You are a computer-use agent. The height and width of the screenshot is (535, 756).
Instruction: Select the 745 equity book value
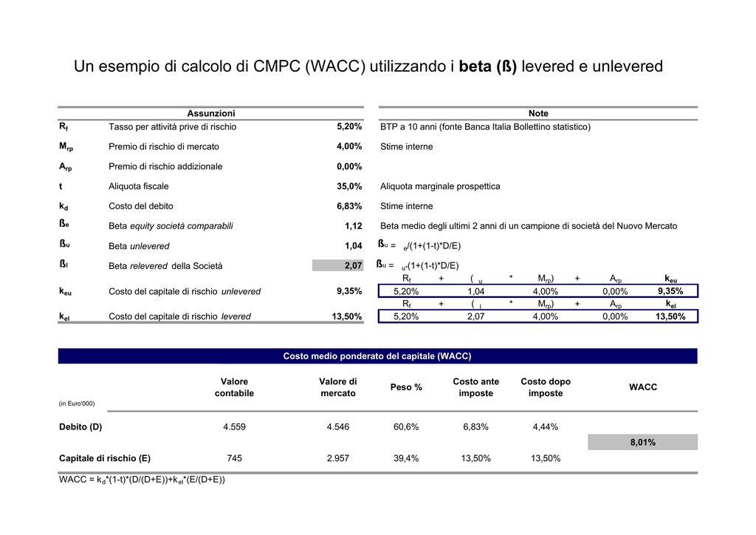pyautogui.click(x=234, y=458)
